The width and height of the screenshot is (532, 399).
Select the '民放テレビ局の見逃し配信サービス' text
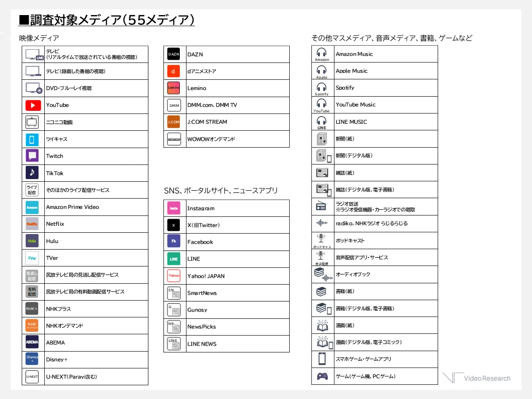click(82, 275)
